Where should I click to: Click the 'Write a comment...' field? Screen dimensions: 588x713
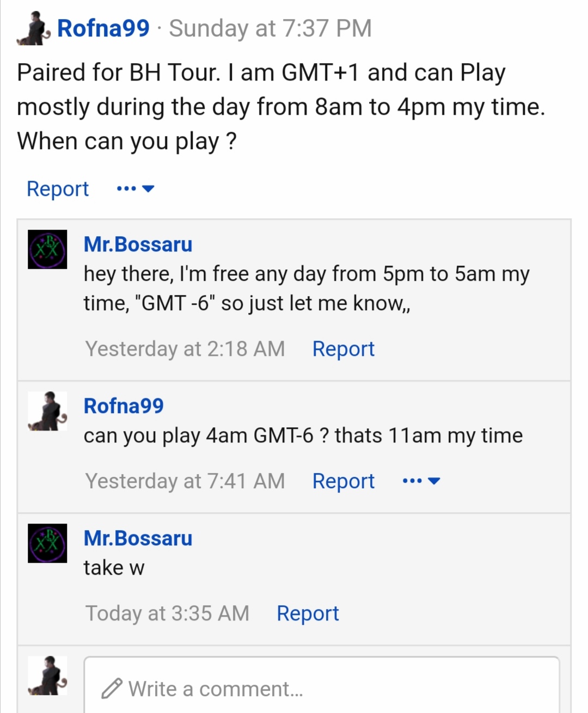pyautogui.click(x=321, y=685)
